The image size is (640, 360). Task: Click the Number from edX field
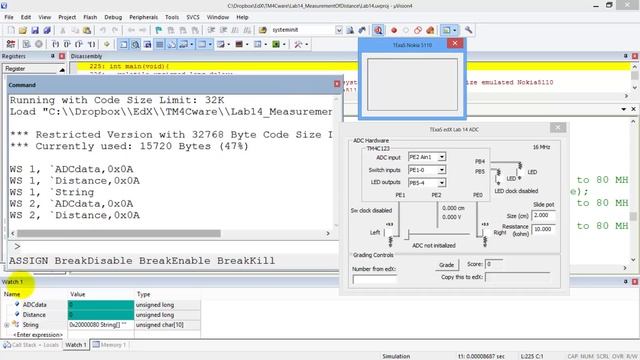pos(374,279)
